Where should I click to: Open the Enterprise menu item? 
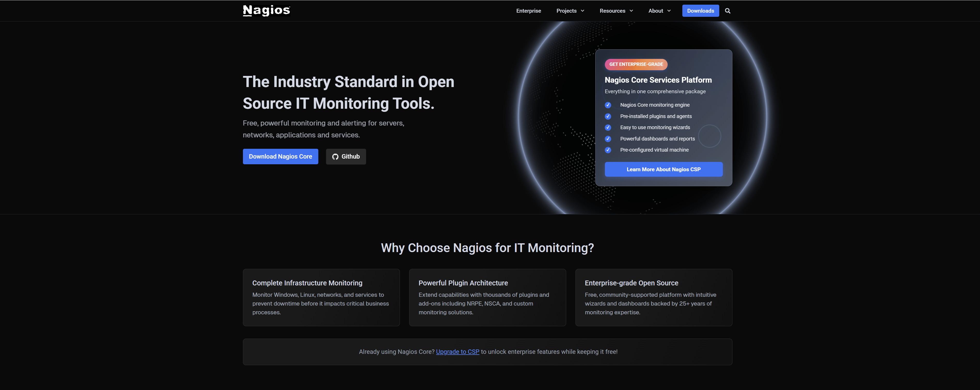coord(528,11)
